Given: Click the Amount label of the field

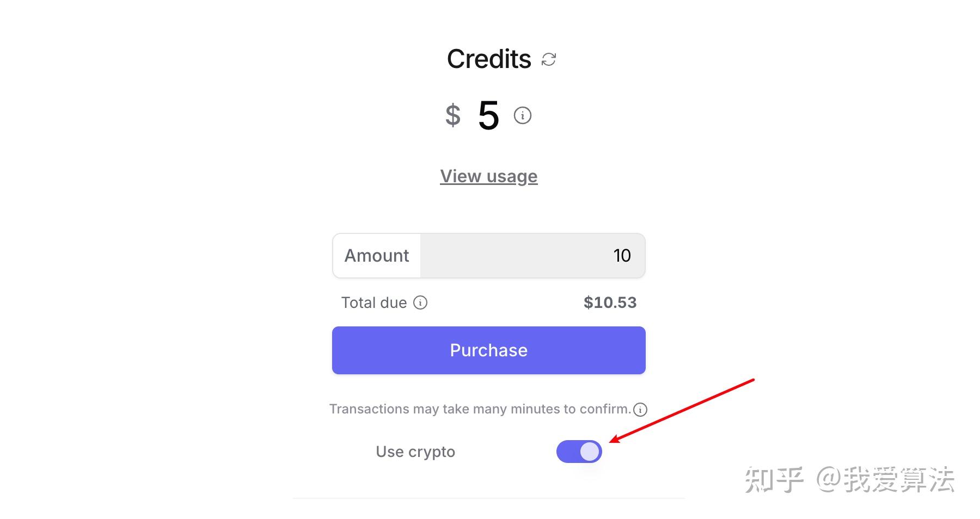Looking at the screenshot, I should [x=377, y=256].
